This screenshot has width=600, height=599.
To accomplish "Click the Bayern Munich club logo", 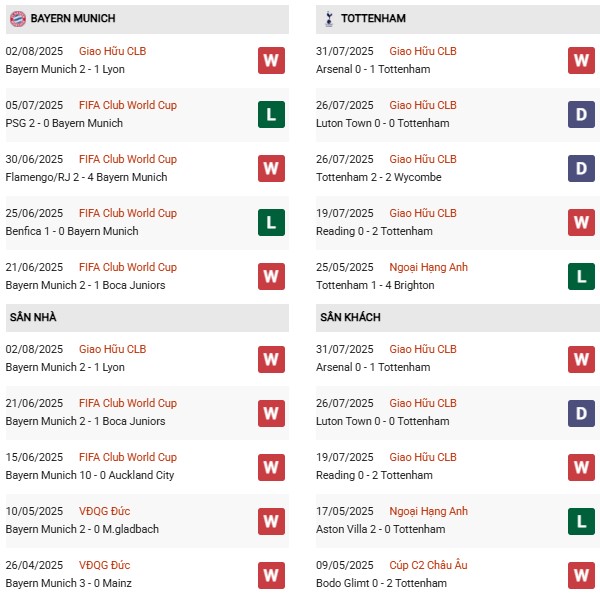I will point(18,18).
